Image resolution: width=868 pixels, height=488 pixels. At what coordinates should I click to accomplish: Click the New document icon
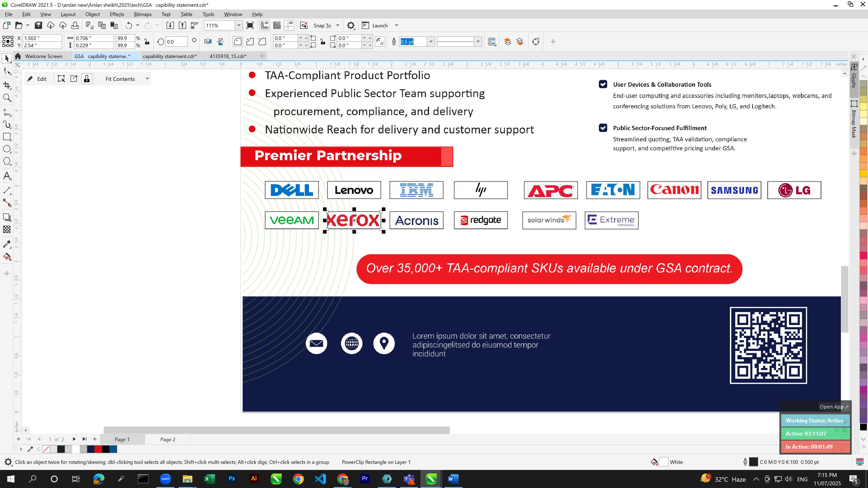point(6,25)
